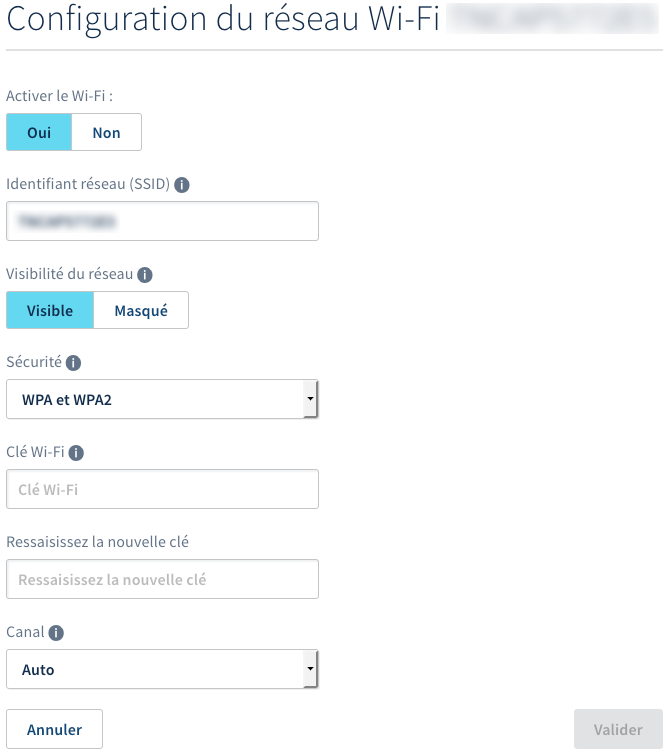Click info icon next to Visibilité du réseau
The width and height of the screenshot is (667, 754).
(x=145, y=274)
